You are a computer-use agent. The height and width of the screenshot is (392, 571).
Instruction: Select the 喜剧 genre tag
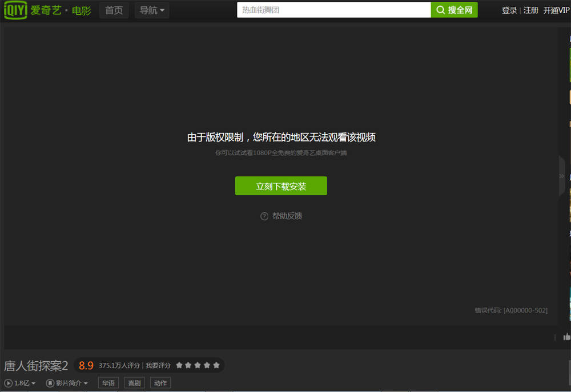[134, 383]
